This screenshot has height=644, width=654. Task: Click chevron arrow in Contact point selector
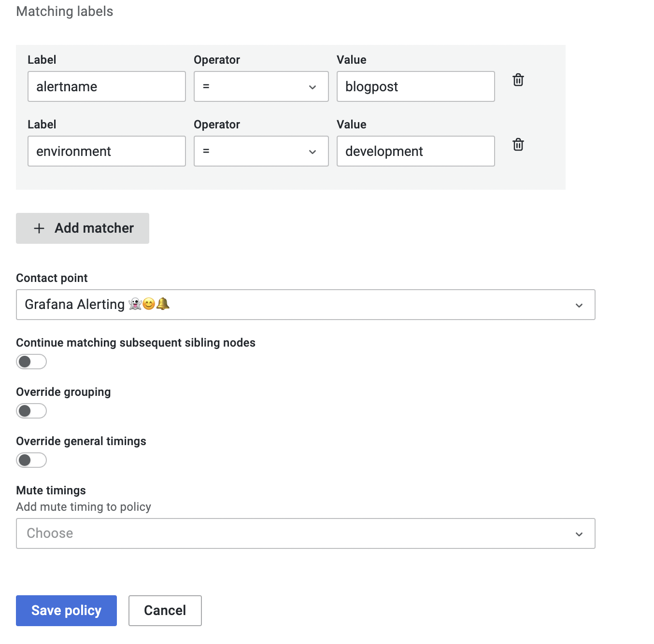(x=579, y=306)
